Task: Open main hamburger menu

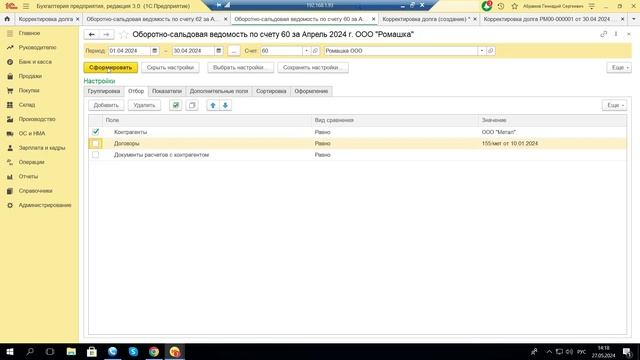Action: 26,6
